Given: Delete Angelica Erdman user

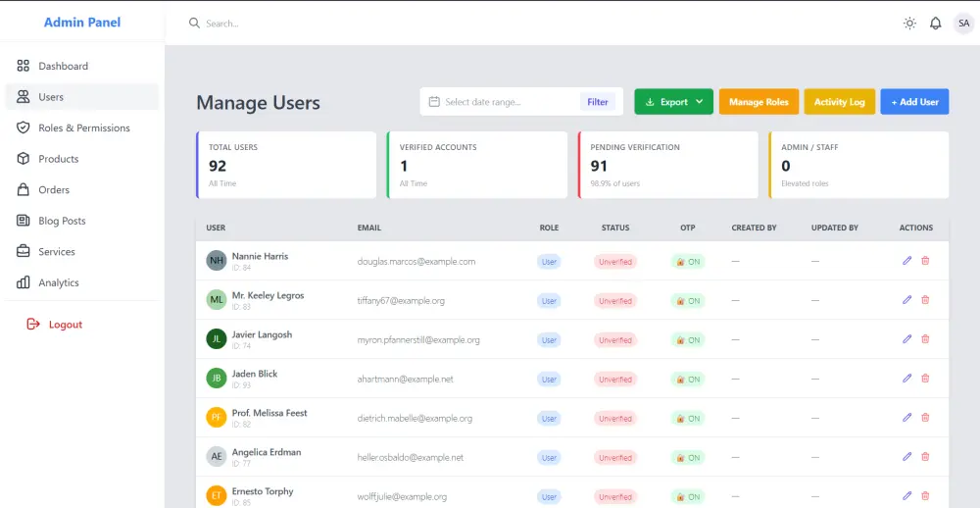Looking at the screenshot, I should tap(925, 457).
